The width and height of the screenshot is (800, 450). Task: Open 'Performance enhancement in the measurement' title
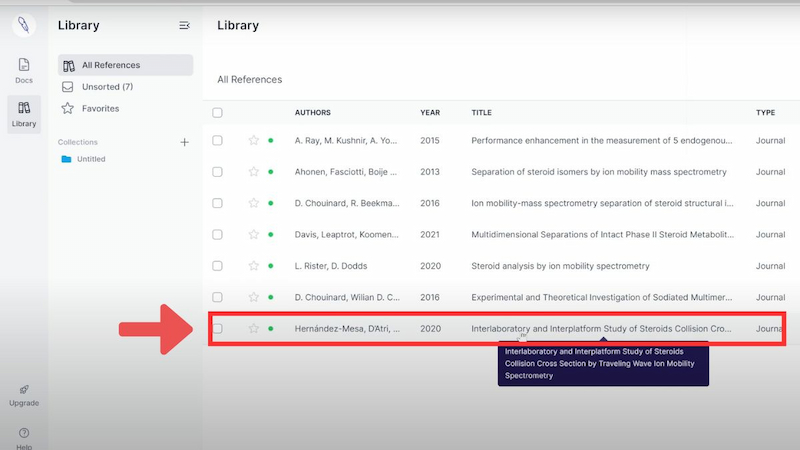(602, 141)
